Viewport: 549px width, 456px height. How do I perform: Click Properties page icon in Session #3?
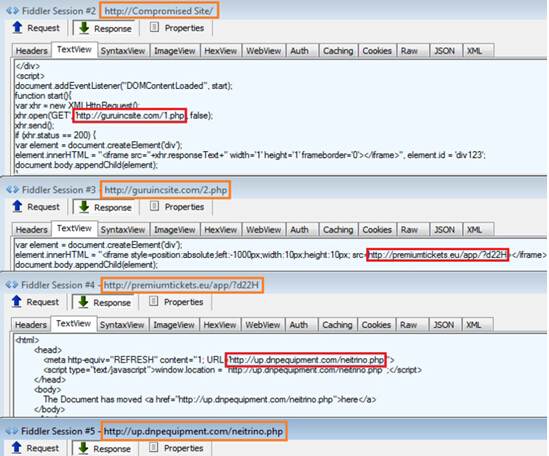154,206
